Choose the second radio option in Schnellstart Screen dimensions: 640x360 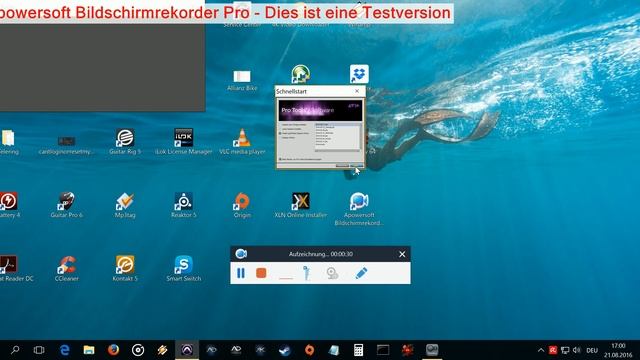coord(280,129)
